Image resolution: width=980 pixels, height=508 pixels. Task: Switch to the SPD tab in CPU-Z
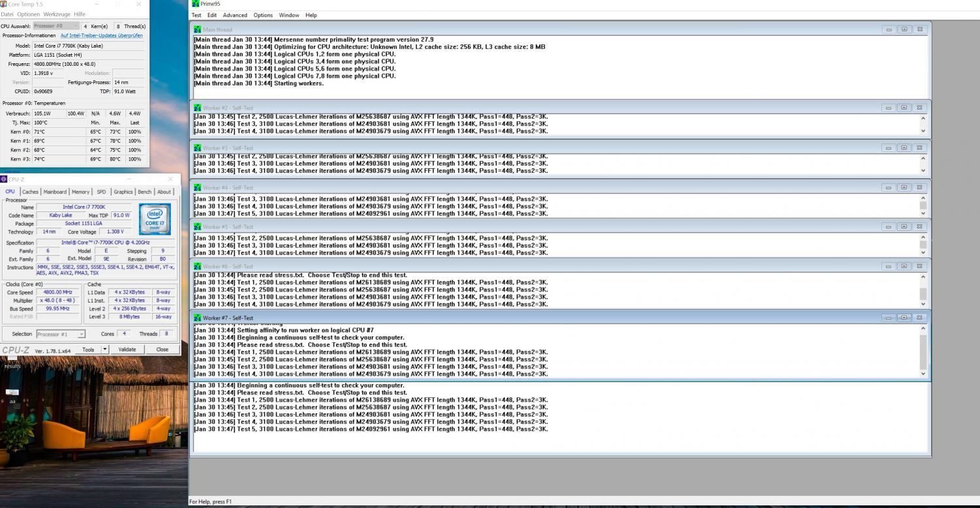coord(101,192)
